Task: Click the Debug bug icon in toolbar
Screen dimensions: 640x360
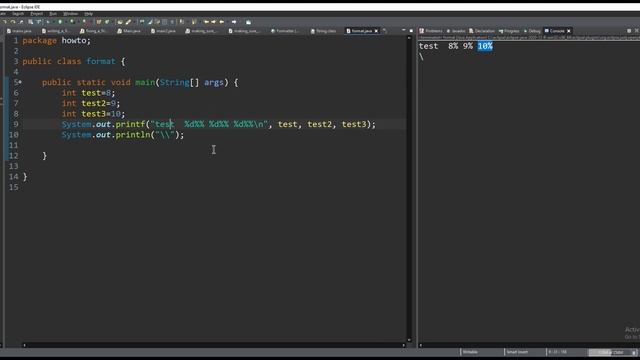Action: coord(48,22)
